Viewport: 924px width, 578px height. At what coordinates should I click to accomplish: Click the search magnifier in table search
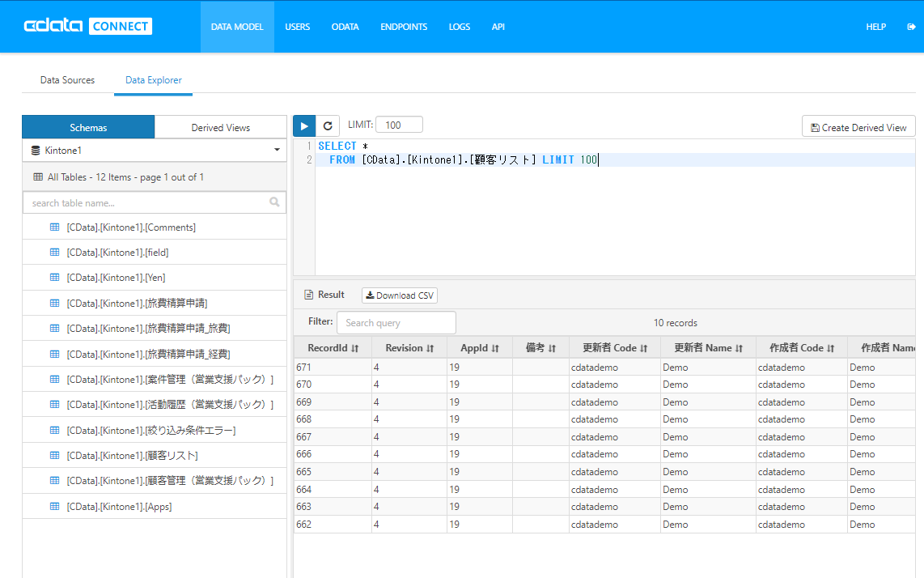click(x=274, y=202)
